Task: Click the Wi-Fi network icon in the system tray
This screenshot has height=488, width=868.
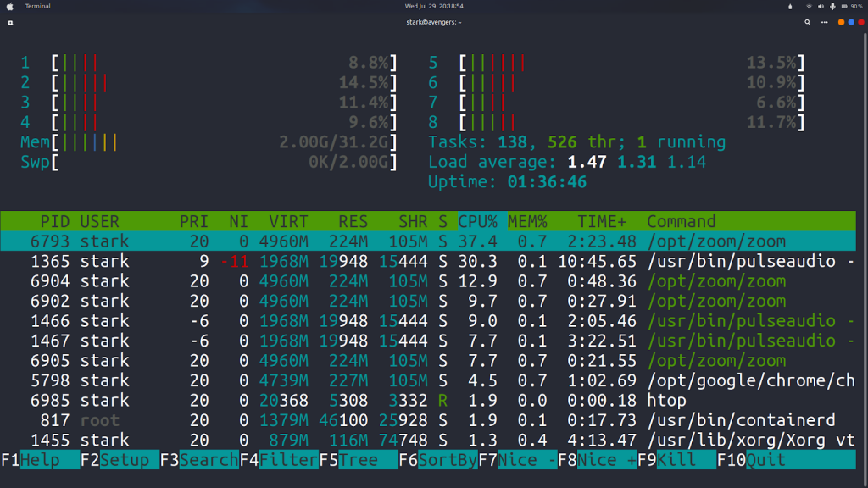Action: click(x=809, y=7)
